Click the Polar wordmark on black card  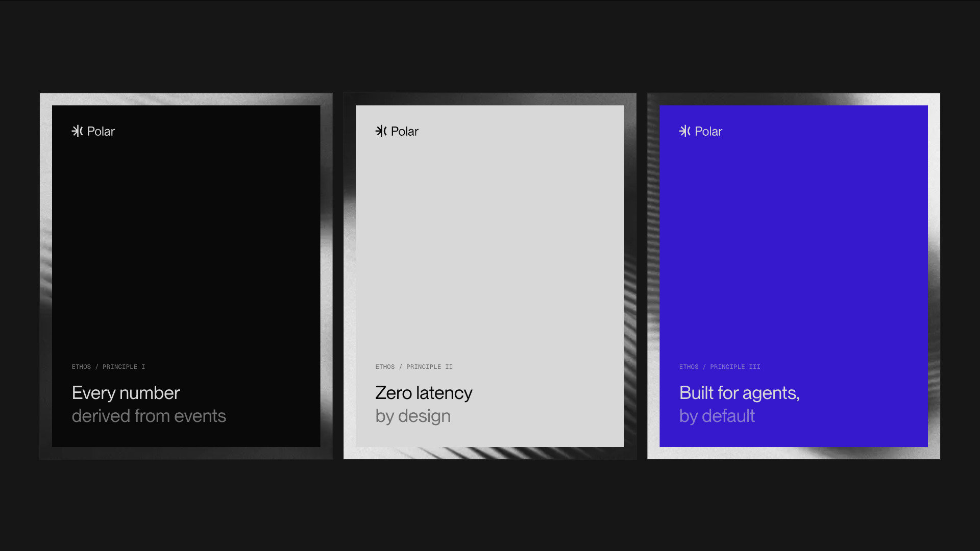[101, 131]
